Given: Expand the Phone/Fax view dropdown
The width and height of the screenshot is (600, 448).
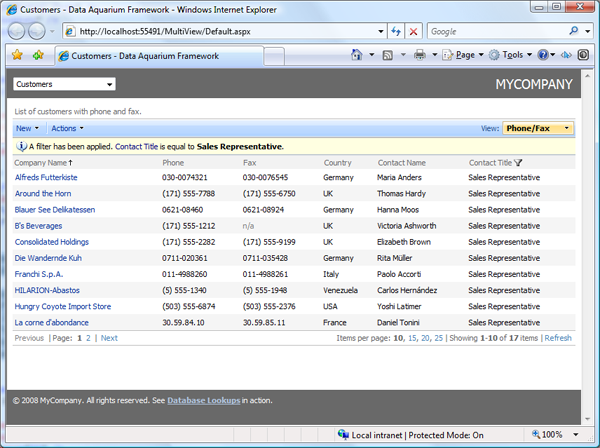Looking at the screenshot, I should coord(538,128).
